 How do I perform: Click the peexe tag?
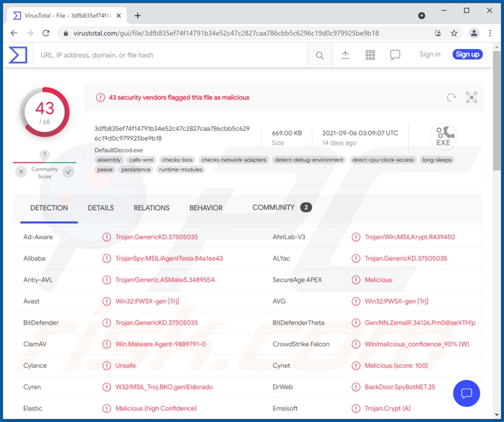coord(105,170)
